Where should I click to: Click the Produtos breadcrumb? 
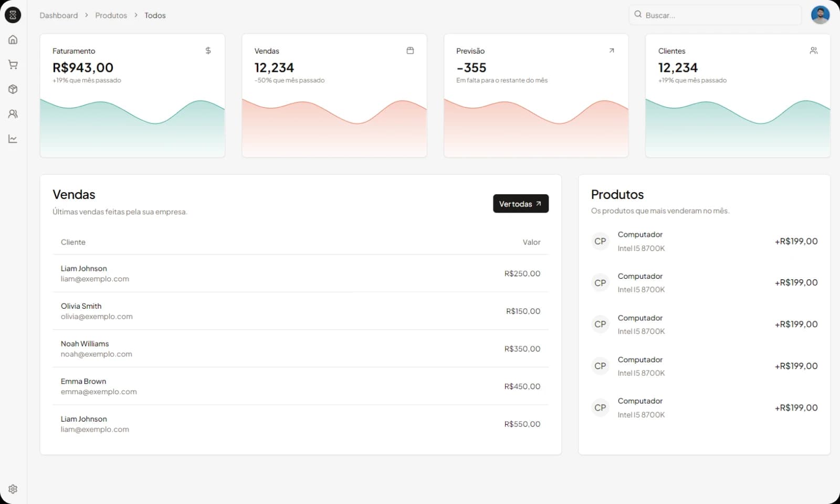click(x=111, y=15)
